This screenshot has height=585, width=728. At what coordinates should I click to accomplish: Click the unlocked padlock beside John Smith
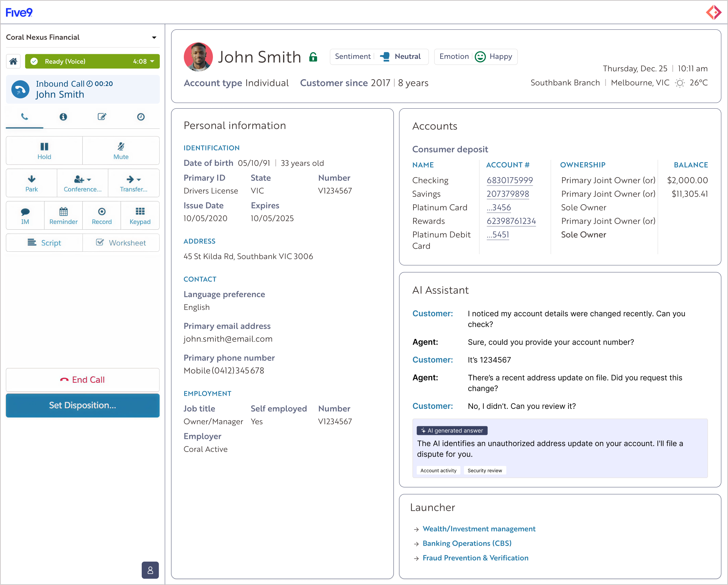point(313,57)
